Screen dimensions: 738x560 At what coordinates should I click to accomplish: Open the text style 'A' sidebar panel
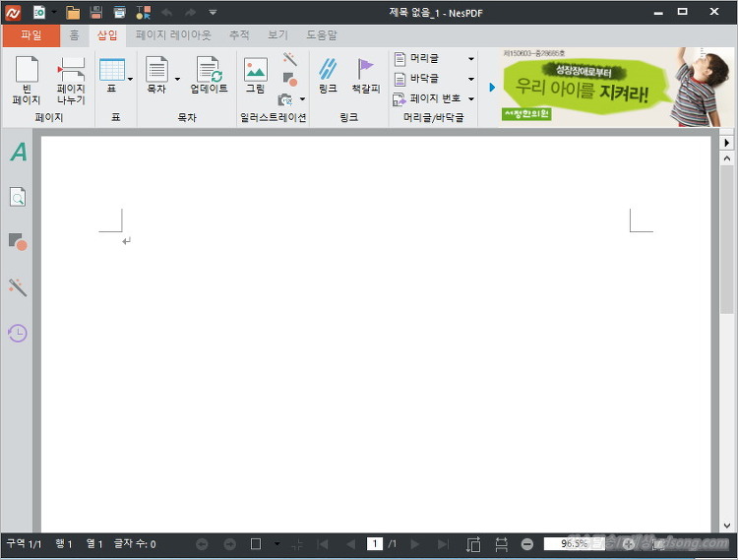point(18,153)
